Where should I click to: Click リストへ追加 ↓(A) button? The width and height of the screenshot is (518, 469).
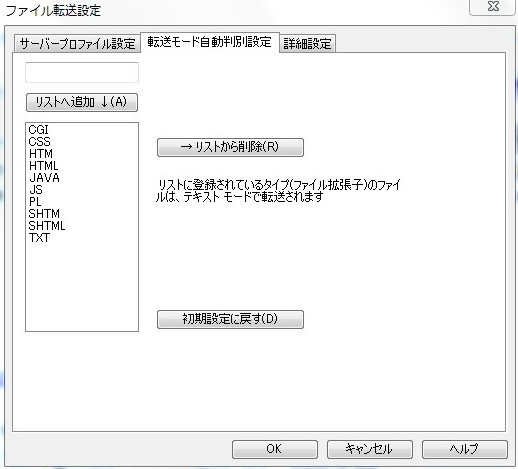pos(82,102)
